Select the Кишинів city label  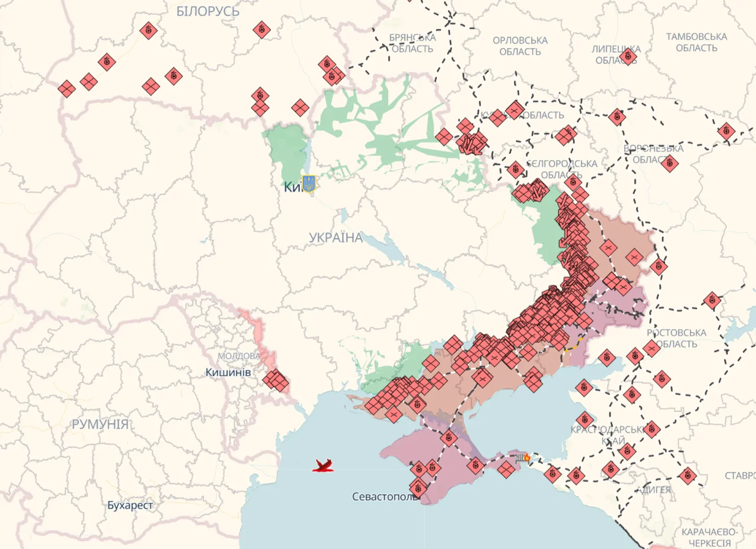click(x=228, y=372)
